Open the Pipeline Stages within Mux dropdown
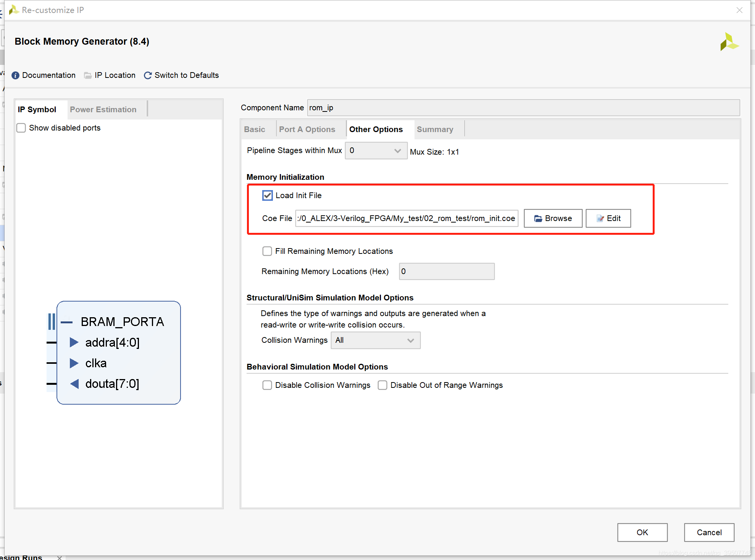Screen dimensions: 755x560 pyautogui.click(x=376, y=151)
